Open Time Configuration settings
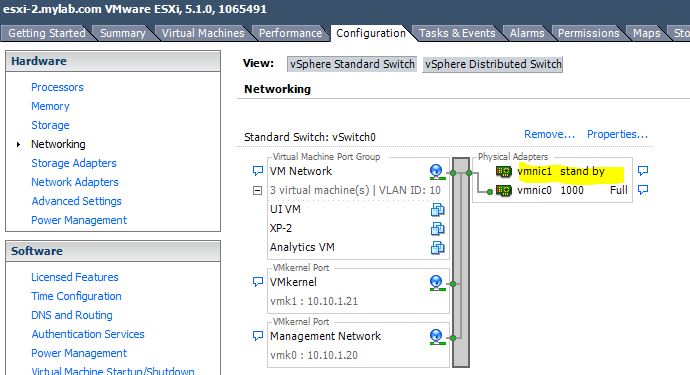Viewport: 690px width, 375px height. (x=76, y=296)
